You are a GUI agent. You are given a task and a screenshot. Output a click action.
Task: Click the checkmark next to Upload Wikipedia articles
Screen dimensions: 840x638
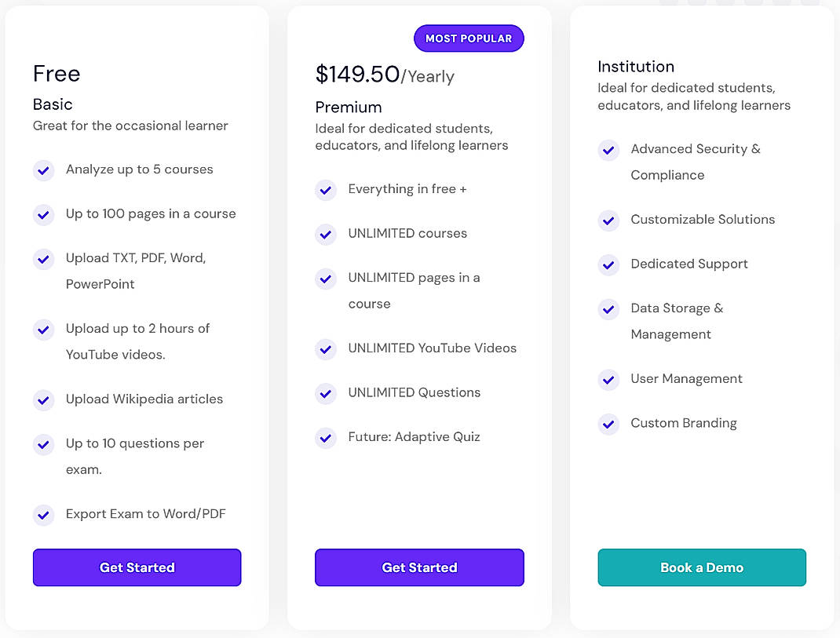tap(43, 400)
